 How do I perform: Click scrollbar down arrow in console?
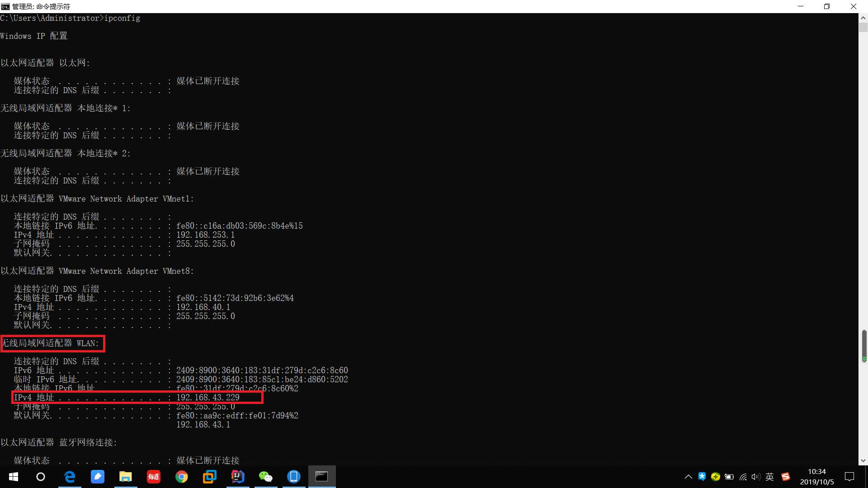(863, 461)
